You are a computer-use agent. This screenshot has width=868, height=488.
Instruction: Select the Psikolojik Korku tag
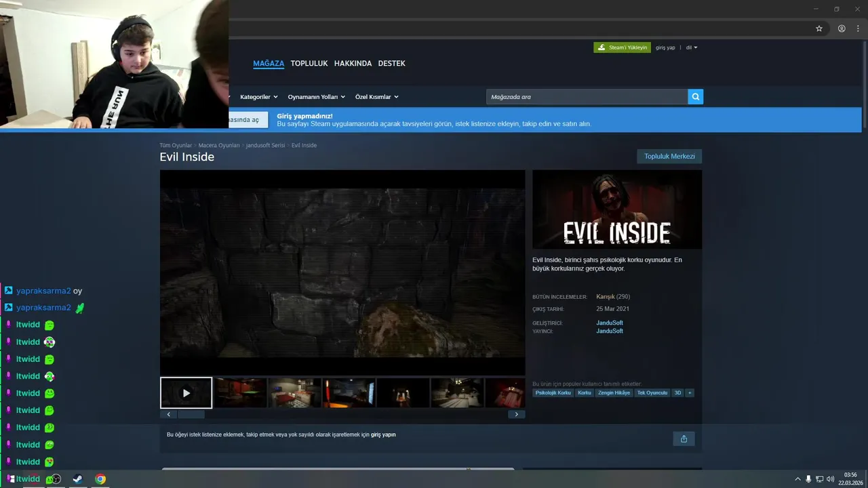pyautogui.click(x=553, y=393)
